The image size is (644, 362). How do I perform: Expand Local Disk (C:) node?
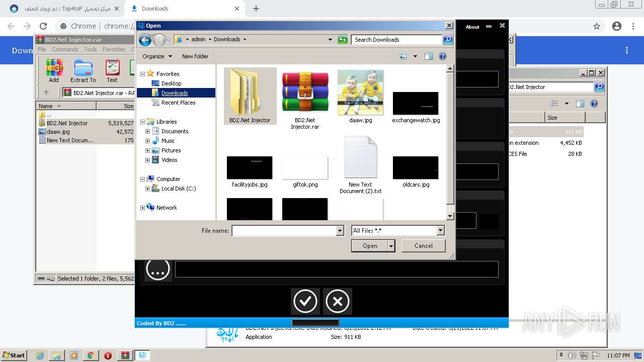(x=147, y=189)
